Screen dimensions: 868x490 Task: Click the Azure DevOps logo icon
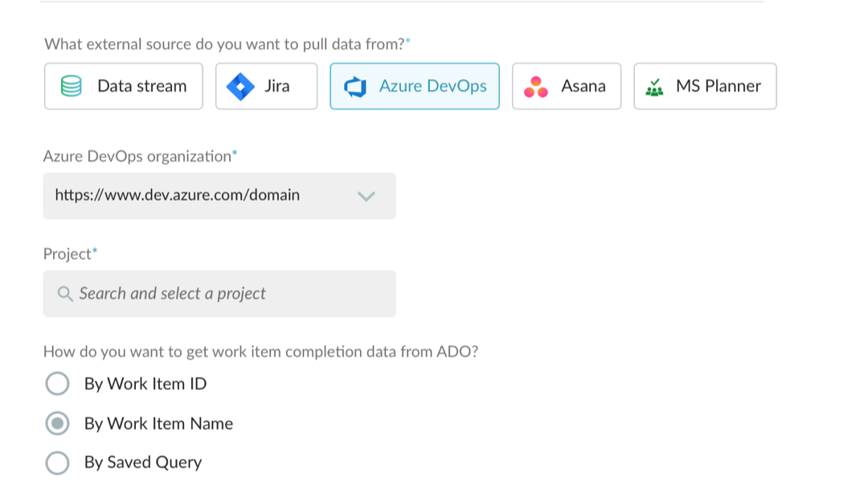tap(355, 87)
